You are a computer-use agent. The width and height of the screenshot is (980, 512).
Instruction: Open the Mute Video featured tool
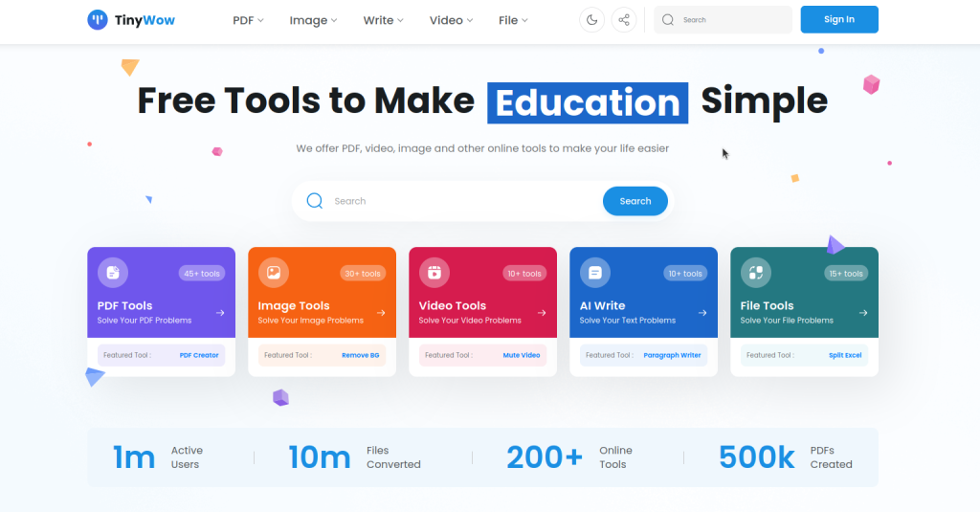[x=522, y=355]
